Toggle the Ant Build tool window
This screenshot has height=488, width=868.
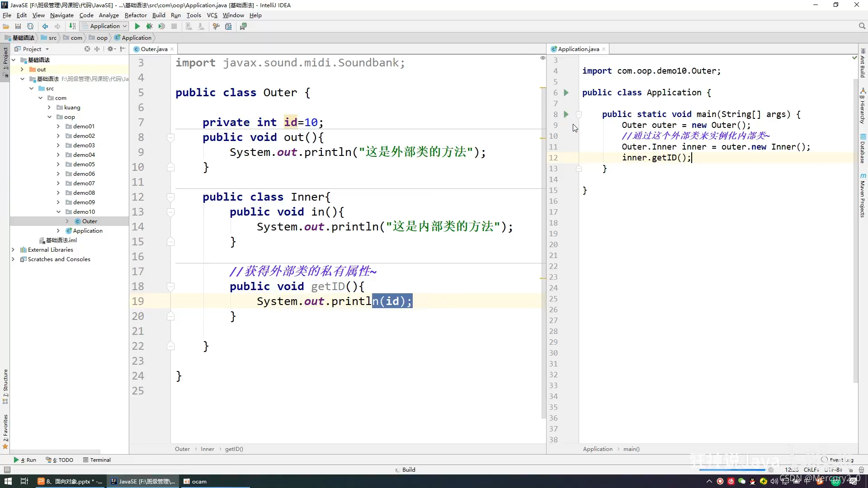coord(863,63)
